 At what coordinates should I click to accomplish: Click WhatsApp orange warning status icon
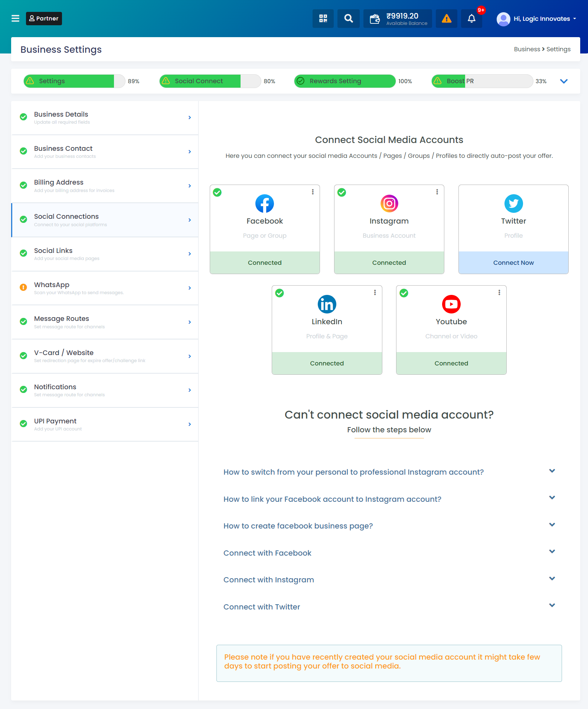23,287
